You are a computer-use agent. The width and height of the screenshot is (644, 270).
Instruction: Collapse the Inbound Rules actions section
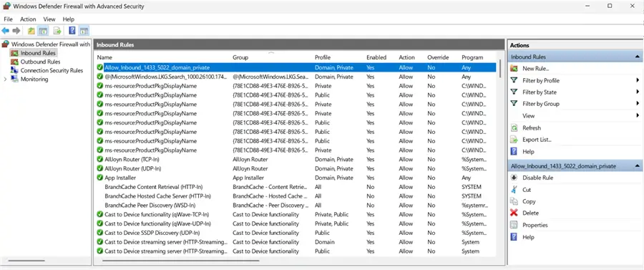tap(637, 57)
